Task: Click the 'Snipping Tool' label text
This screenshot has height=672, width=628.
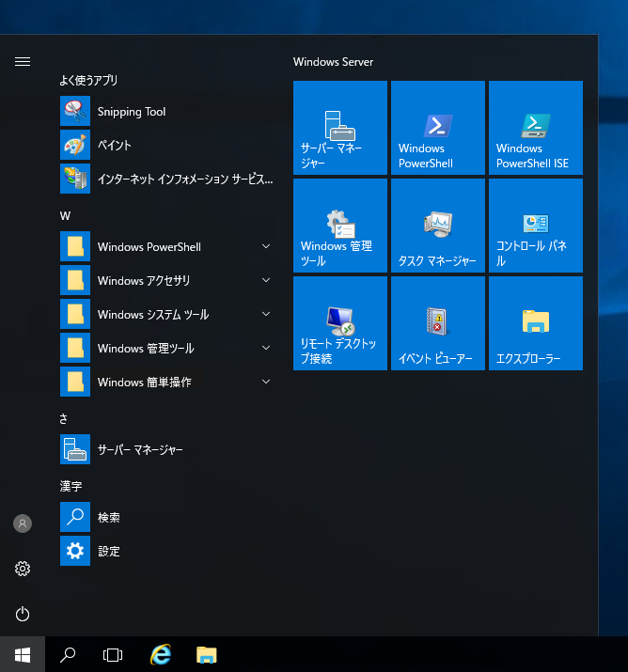Action: [132, 112]
